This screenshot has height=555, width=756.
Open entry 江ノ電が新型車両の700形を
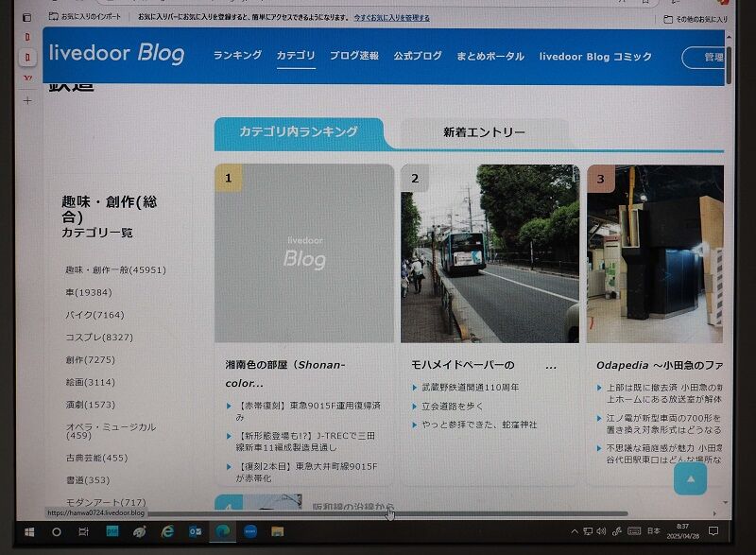tap(664, 424)
